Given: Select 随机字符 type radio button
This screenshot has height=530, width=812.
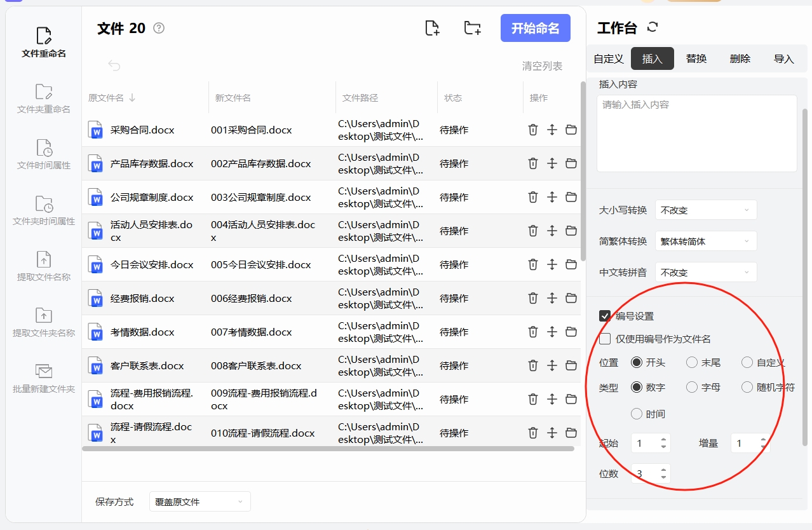Looking at the screenshot, I should coord(747,387).
